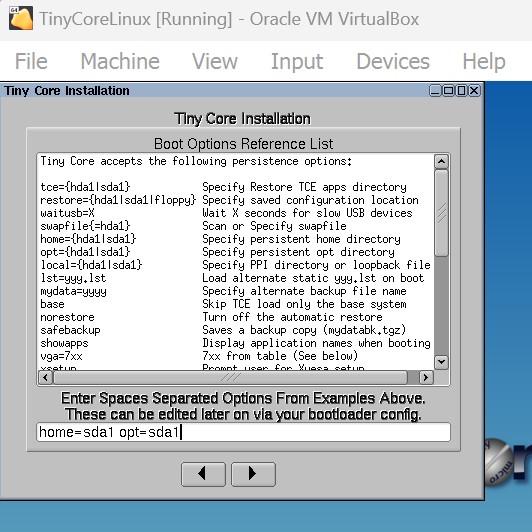Click 'Saves a backup copy (mydatabk.tgz)' text
Image resolution: width=532 pixels, height=532 pixels.
[304, 330]
